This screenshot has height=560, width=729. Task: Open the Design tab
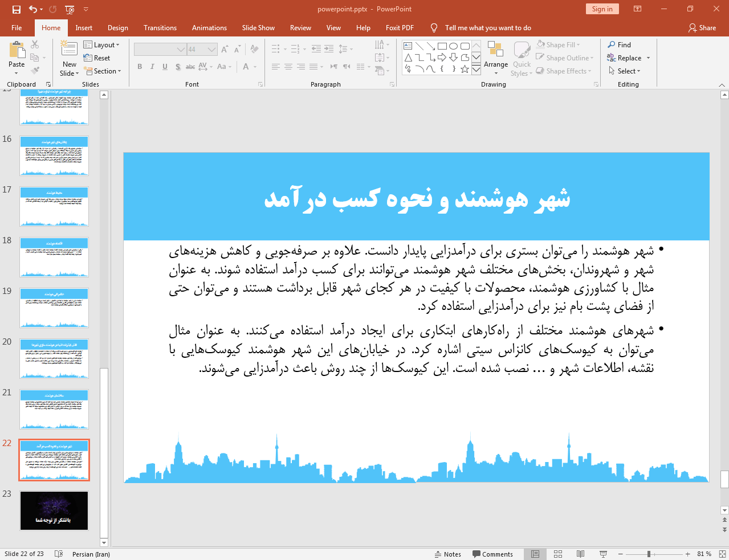tap(118, 28)
